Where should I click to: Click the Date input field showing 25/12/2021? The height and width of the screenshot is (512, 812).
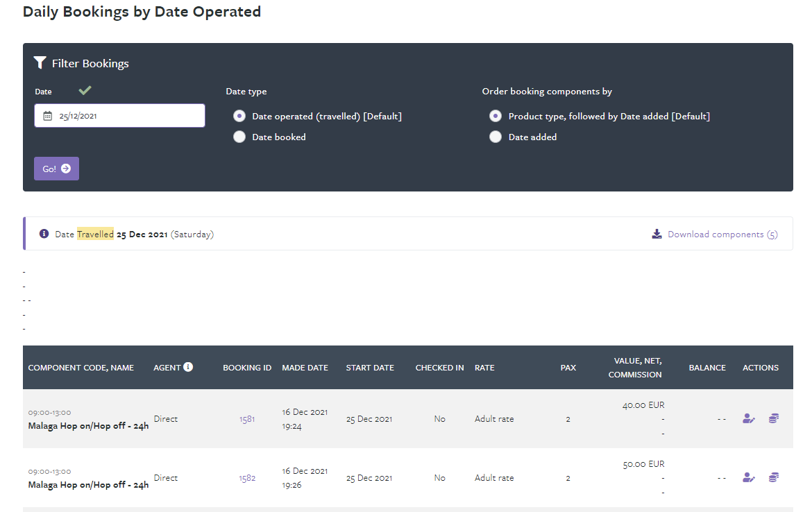[119, 116]
